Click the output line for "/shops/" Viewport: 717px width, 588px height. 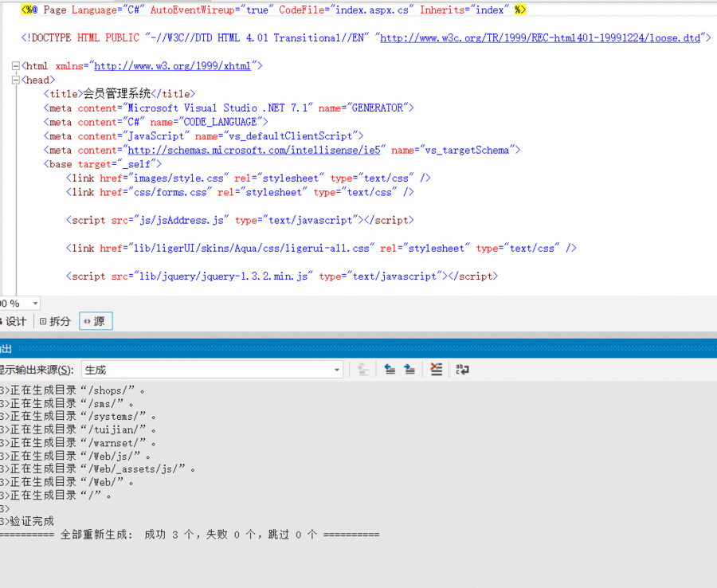(x=72, y=390)
